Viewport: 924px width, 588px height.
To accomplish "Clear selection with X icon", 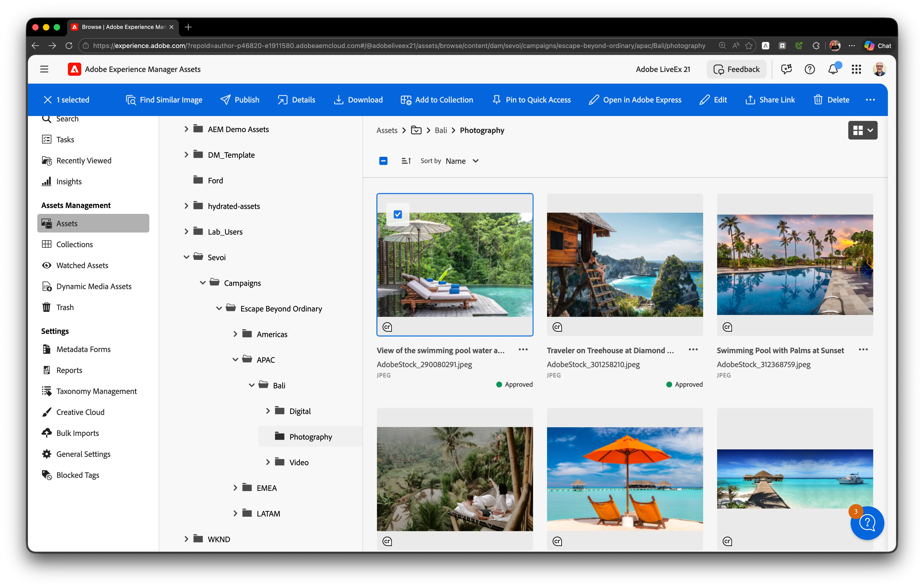I will pos(48,100).
